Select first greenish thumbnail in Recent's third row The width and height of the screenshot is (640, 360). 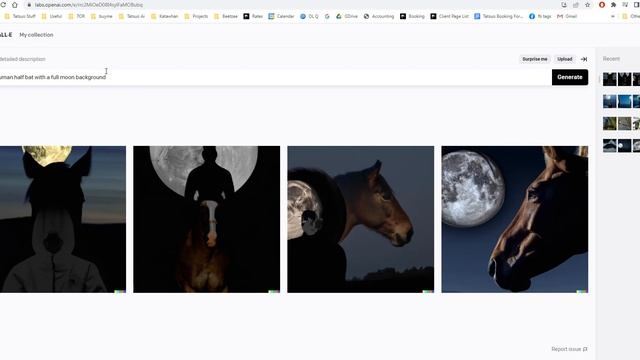coord(610,123)
